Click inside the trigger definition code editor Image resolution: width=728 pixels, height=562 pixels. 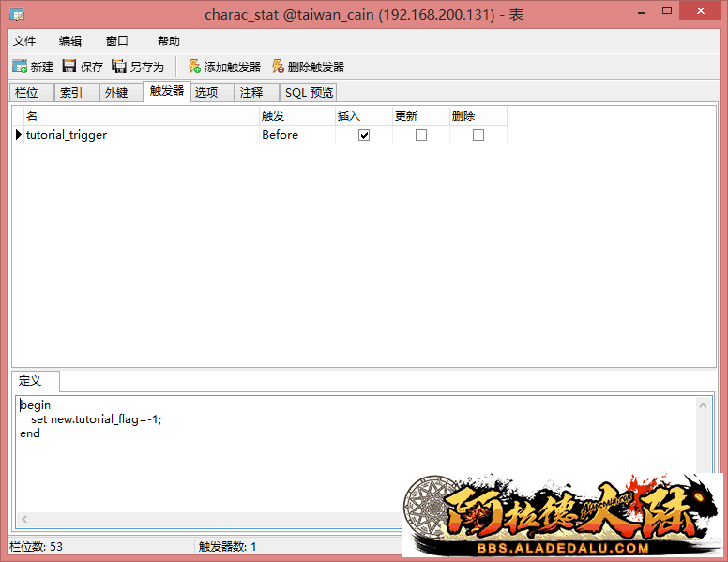click(x=281, y=450)
